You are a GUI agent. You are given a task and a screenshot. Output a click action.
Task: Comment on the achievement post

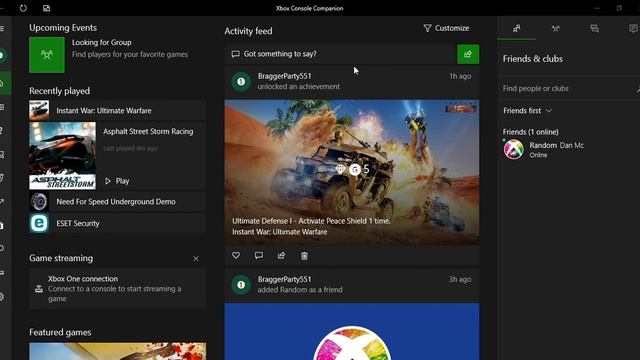pyautogui.click(x=259, y=256)
